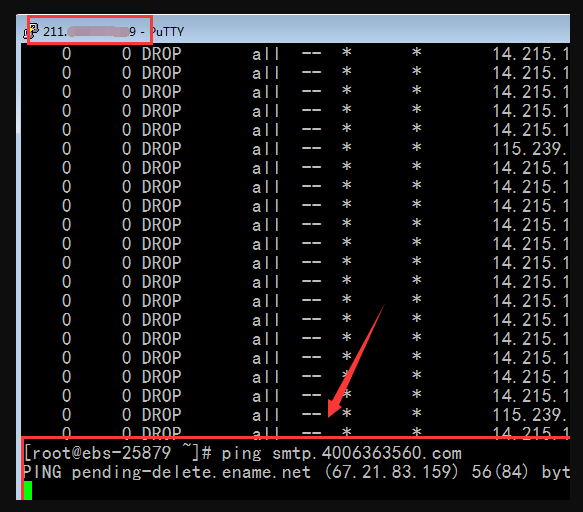Click the blurred IP address in title bar
Screen dimensions: 583x512
pos(90,32)
